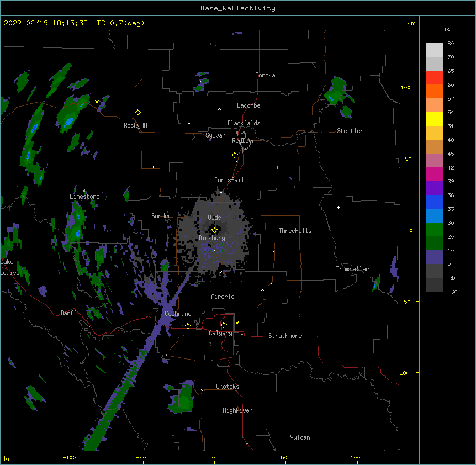
Task: Click the Banff label
Action: 68,313
